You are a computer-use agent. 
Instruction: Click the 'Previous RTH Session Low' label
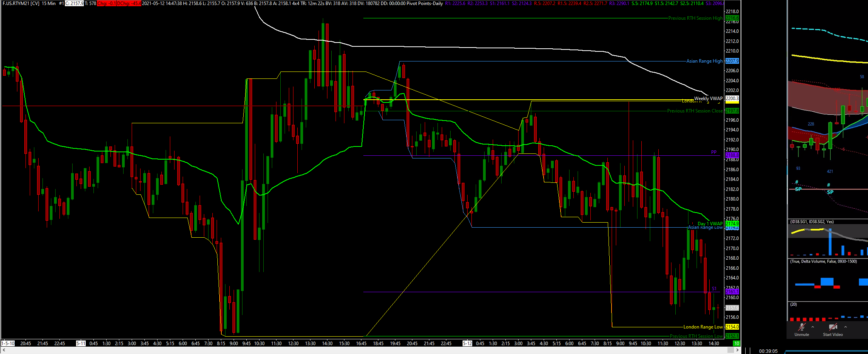[x=696, y=336]
